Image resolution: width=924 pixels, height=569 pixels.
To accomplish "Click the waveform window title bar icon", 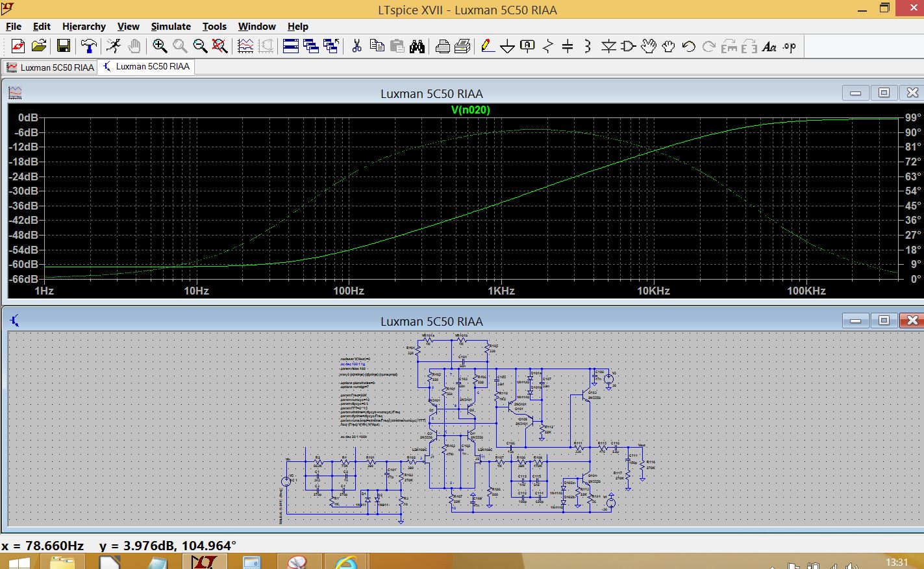I will [x=15, y=93].
